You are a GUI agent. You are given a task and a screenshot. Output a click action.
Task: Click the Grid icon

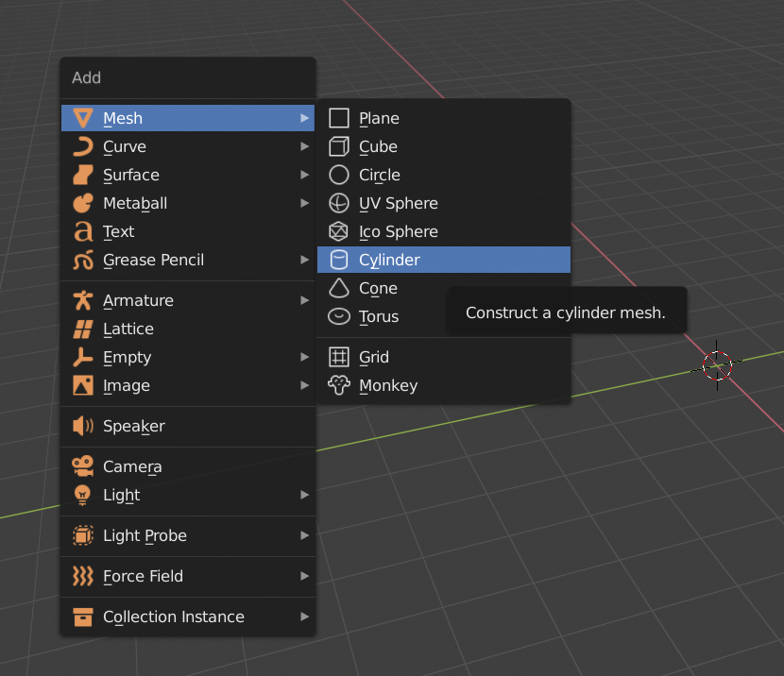tap(339, 357)
